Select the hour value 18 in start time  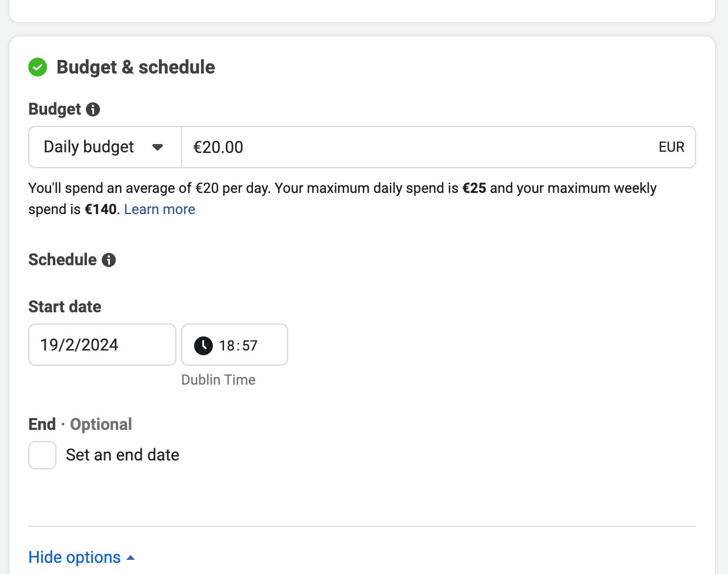pos(227,346)
